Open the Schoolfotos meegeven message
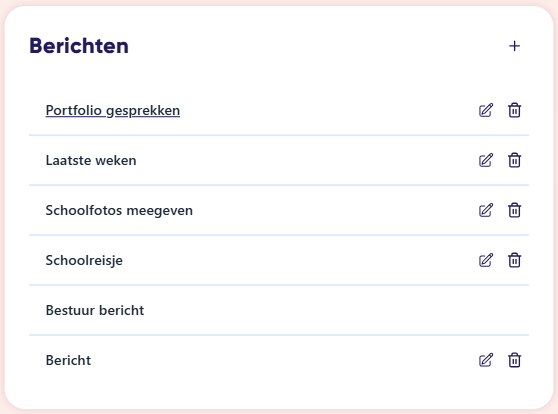 tap(119, 211)
